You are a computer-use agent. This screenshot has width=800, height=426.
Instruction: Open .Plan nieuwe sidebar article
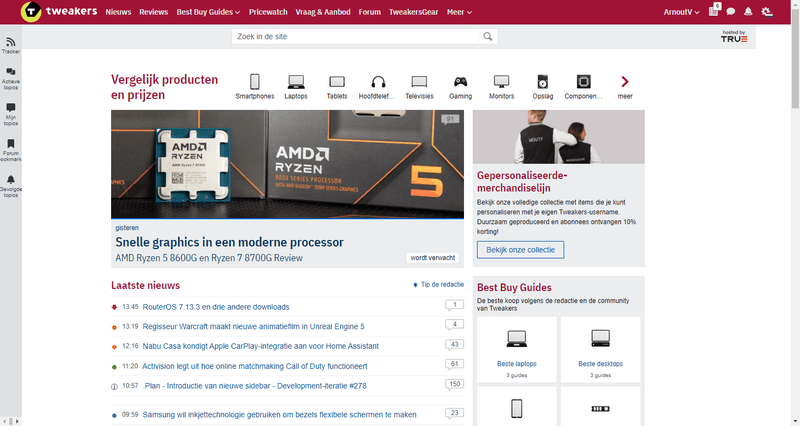point(255,386)
